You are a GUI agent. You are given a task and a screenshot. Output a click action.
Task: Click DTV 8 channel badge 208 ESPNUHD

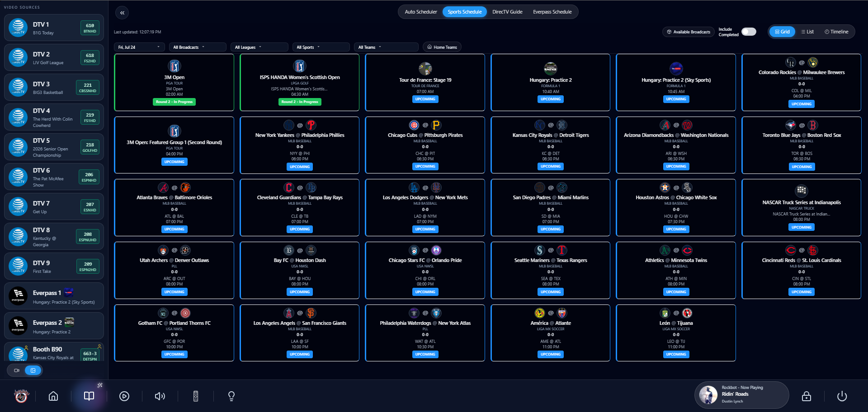click(x=88, y=237)
